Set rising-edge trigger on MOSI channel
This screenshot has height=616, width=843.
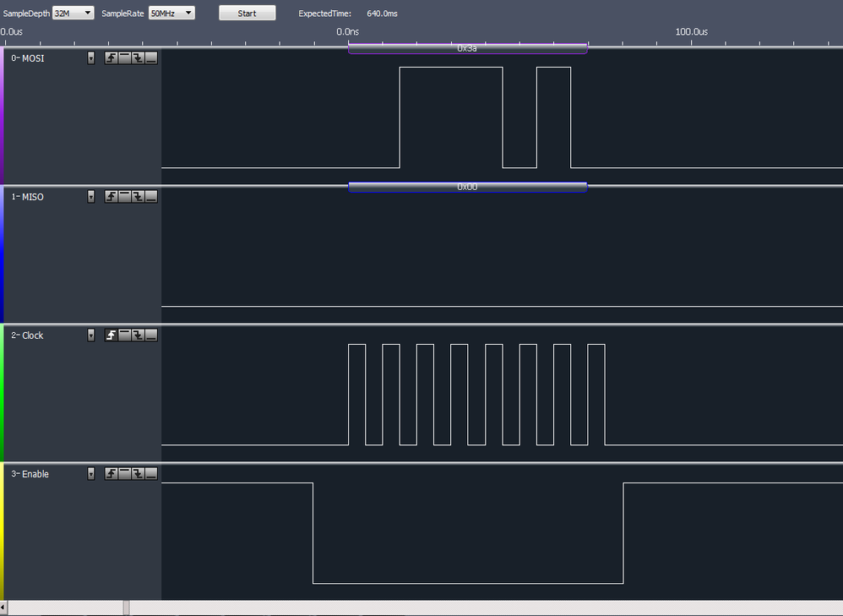(111, 58)
